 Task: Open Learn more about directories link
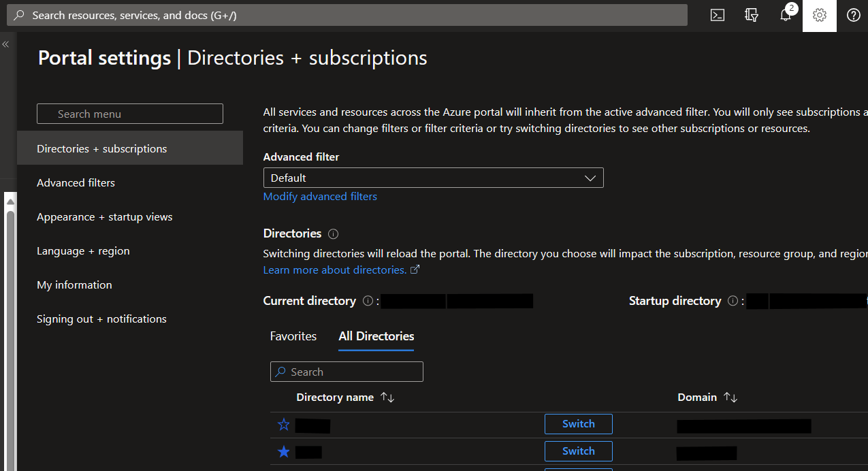click(342, 270)
